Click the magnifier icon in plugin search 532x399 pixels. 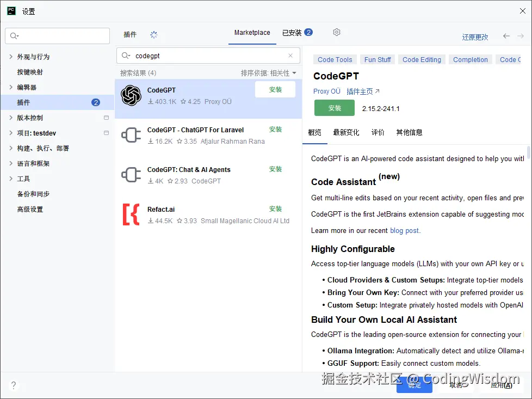(x=126, y=56)
